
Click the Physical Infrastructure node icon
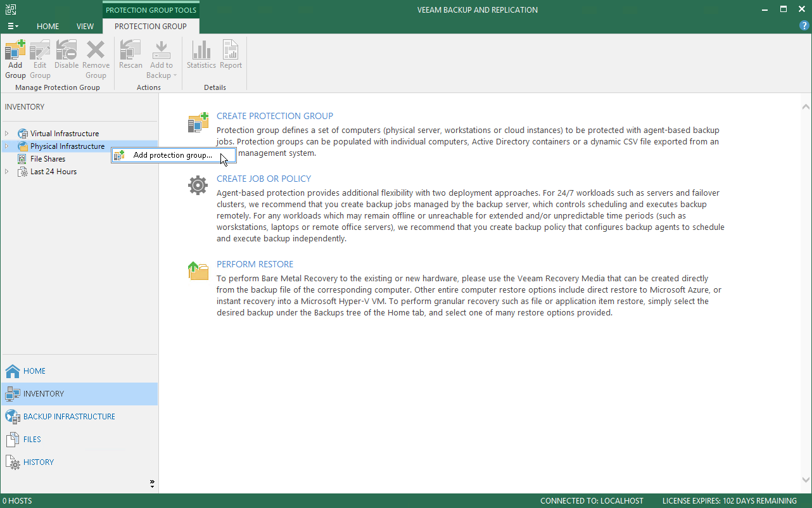[23, 146]
